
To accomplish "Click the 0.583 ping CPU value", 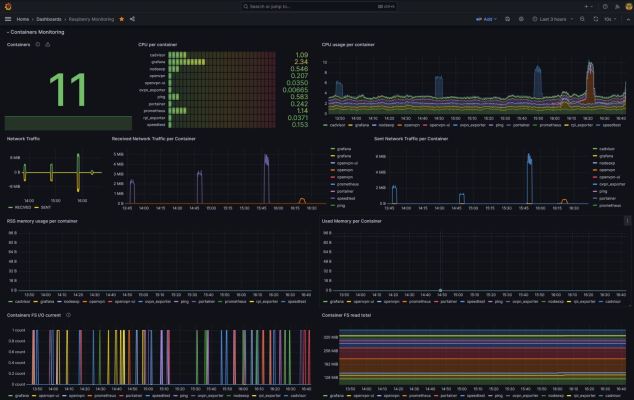I will 299,97.
